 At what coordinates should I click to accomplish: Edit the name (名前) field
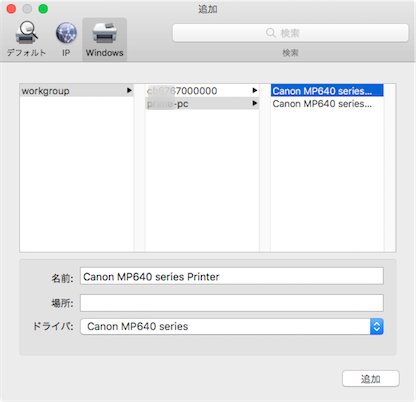pyautogui.click(x=232, y=276)
